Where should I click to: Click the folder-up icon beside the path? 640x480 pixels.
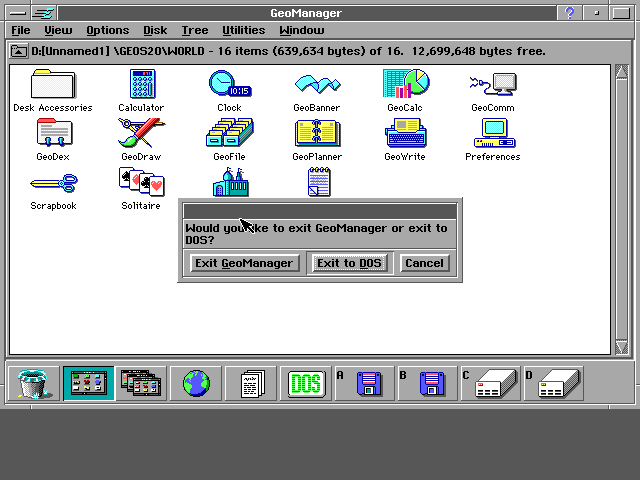click(18, 51)
